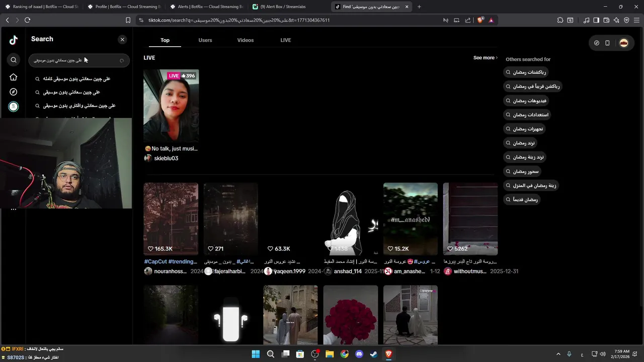
Task: Open video with 165.3K likes
Action: tap(171, 219)
